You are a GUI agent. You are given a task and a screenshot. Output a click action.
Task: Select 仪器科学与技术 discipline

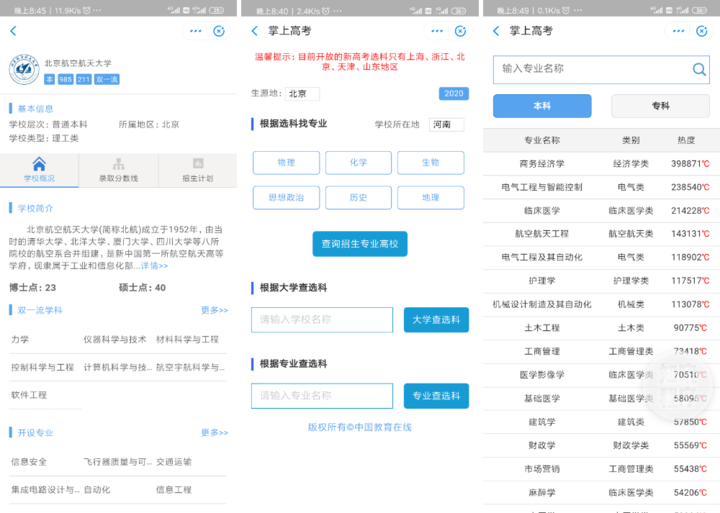pyautogui.click(x=115, y=339)
